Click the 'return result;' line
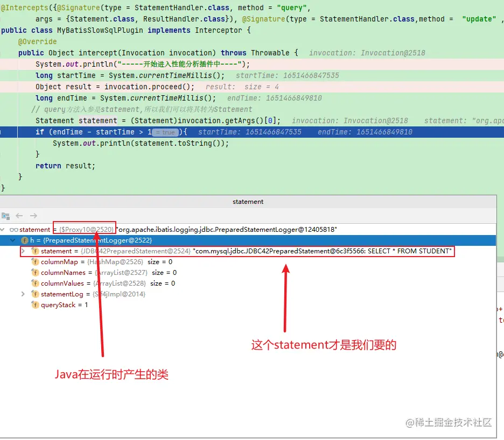Screen dimensions: 504x440 (x=66, y=166)
